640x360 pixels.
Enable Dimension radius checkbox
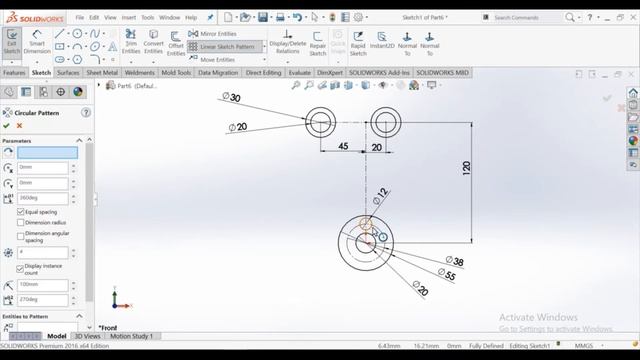click(21, 222)
